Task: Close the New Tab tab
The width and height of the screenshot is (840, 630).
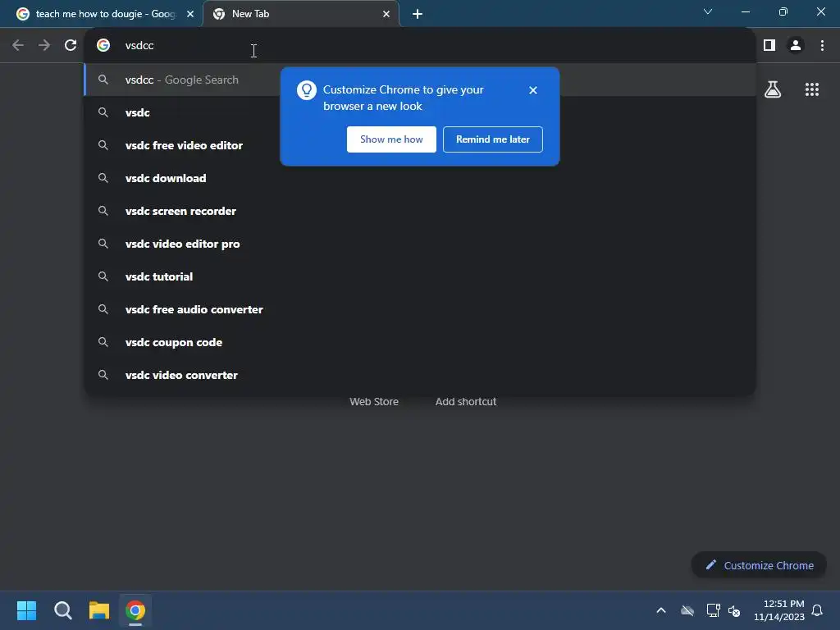Action: 386,14
